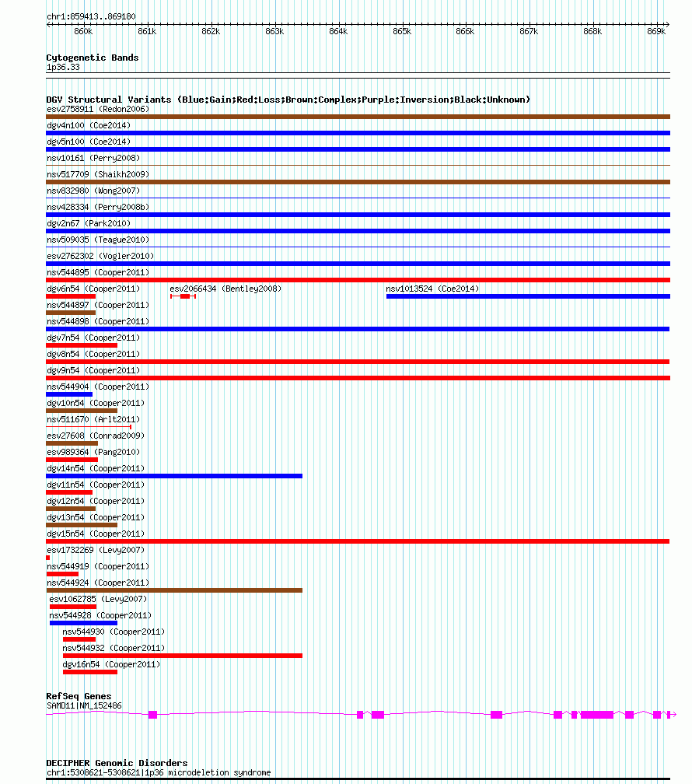Open the dgv5n100 (Coe2014) variant label
The height and width of the screenshot is (784, 692).
[89, 142]
